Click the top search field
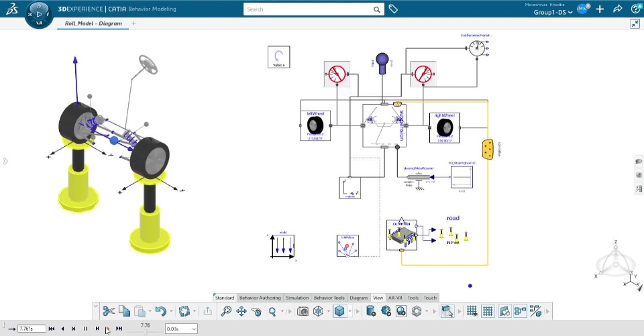 coord(308,9)
